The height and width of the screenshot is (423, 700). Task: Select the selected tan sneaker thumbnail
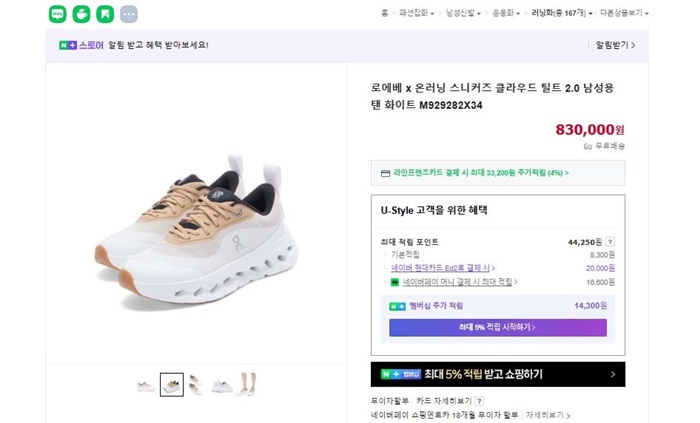tap(172, 385)
